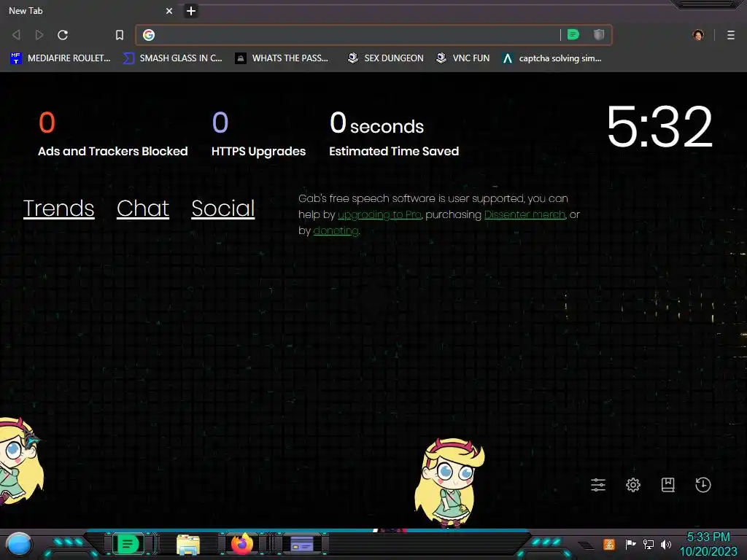747x560 pixels.
Task: Open the Social link
Action: coord(223,208)
